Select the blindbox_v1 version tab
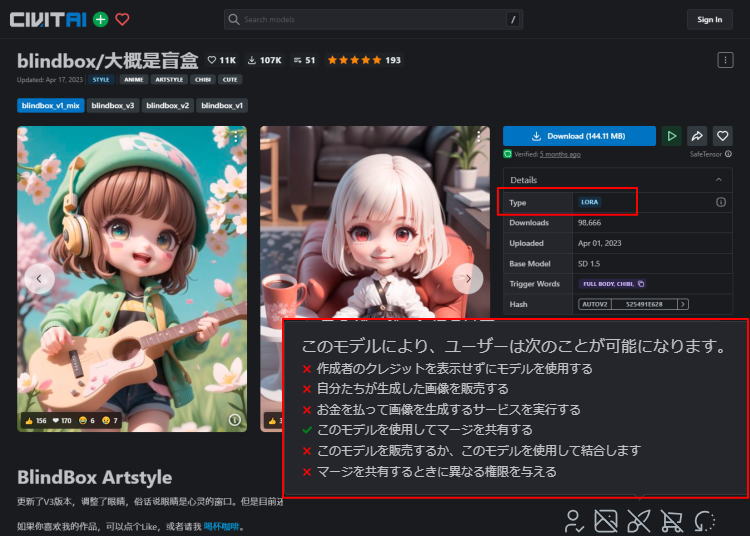 (222, 105)
